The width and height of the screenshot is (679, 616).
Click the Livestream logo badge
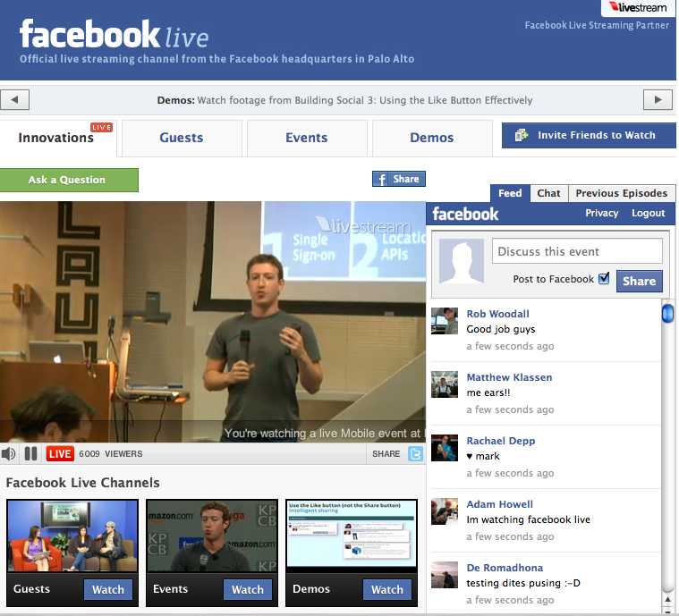click(x=638, y=8)
